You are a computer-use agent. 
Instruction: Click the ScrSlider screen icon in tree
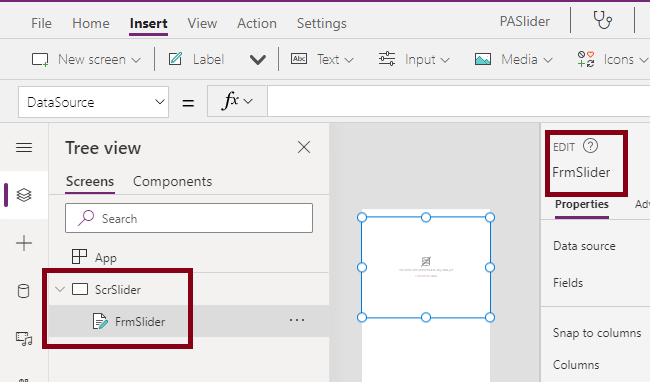(80, 289)
